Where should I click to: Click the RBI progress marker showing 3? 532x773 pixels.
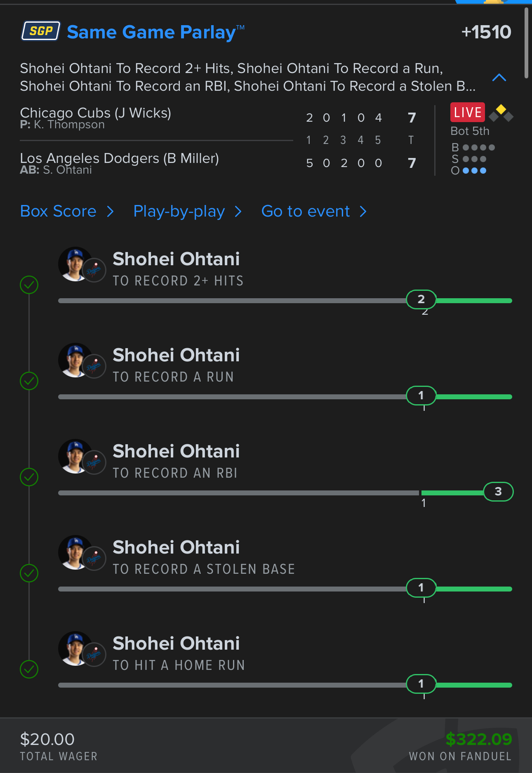click(498, 491)
